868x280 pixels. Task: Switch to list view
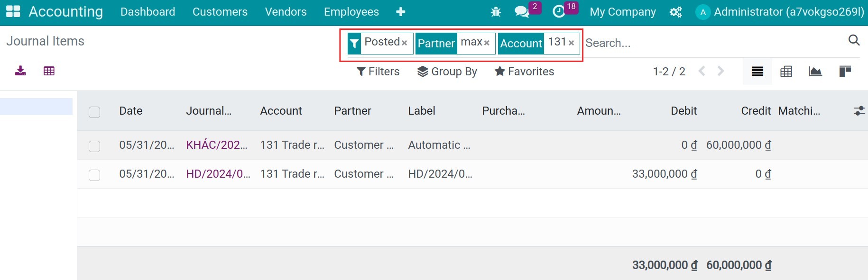click(x=757, y=72)
